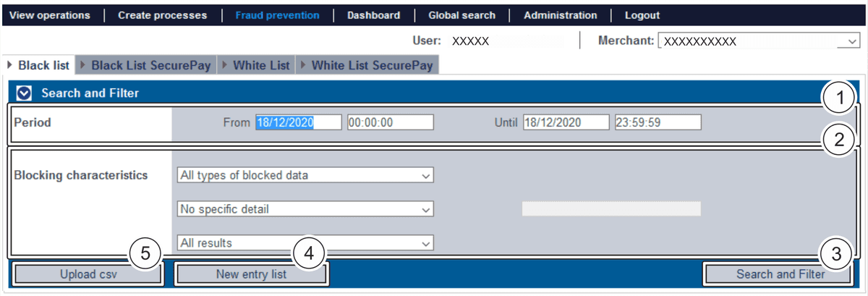Click the Search and Filter button

click(780, 274)
